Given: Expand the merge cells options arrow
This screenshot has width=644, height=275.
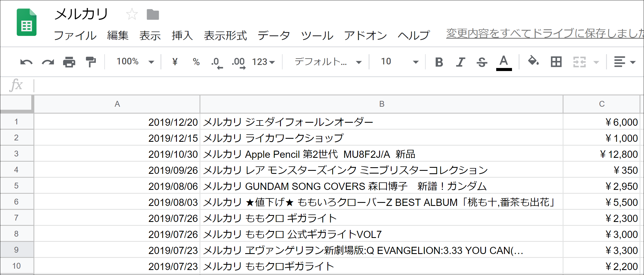Looking at the screenshot, I should click(596, 62).
